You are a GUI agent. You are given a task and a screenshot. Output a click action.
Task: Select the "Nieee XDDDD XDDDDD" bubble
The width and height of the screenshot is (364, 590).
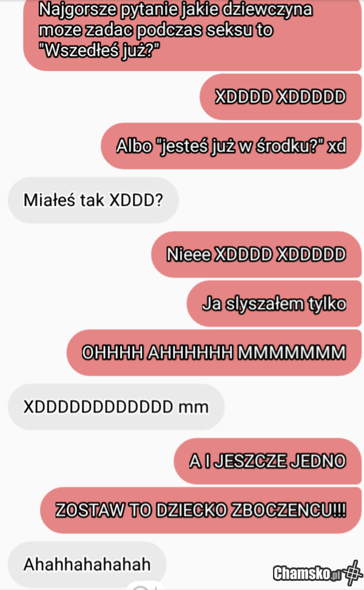click(256, 254)
